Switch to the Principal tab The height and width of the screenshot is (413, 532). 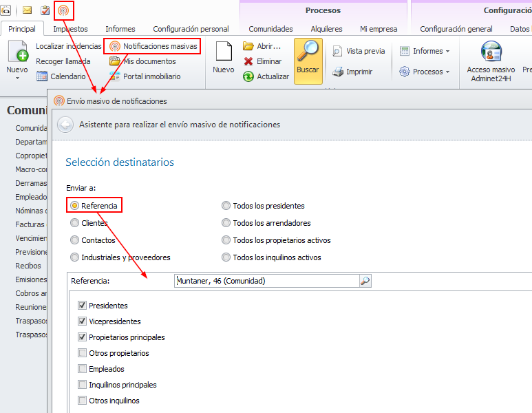[x=22, y=29]
